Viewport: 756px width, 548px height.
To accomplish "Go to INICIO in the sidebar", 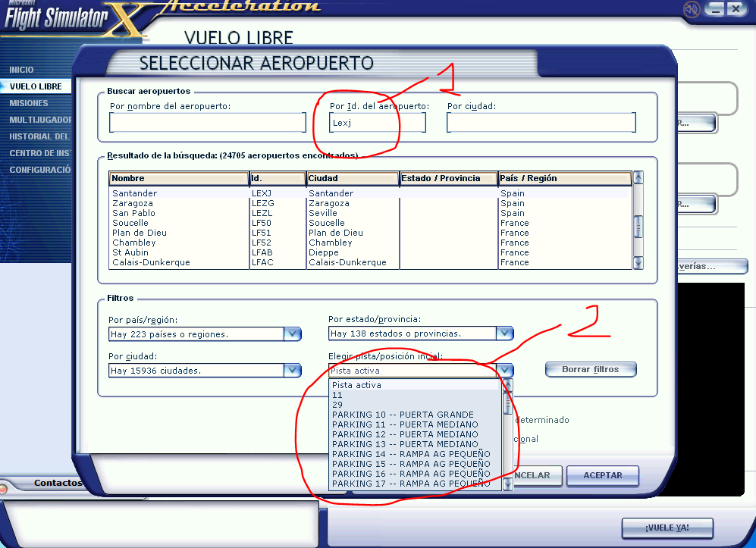I will coord(21,70).
